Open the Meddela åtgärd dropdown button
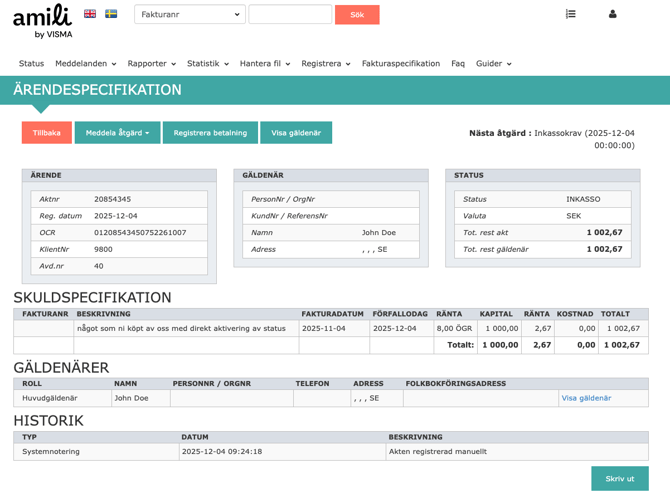This screenshot has width=670, height=503. point(117,133)
